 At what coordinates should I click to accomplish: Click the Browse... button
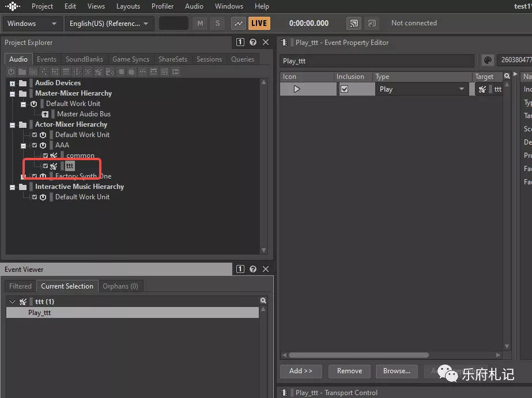[x=397, y=371]
